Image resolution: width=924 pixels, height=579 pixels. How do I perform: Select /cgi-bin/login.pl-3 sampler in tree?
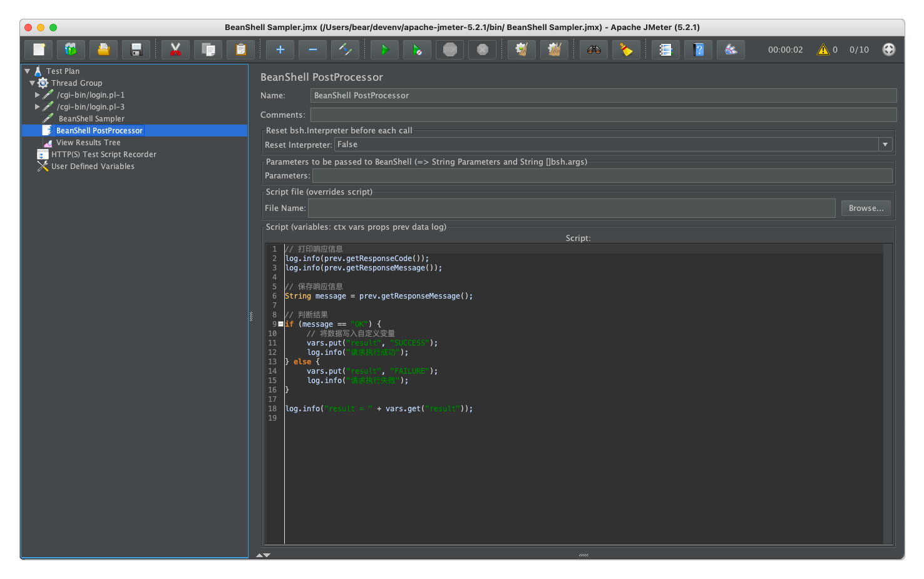point(91,107)
